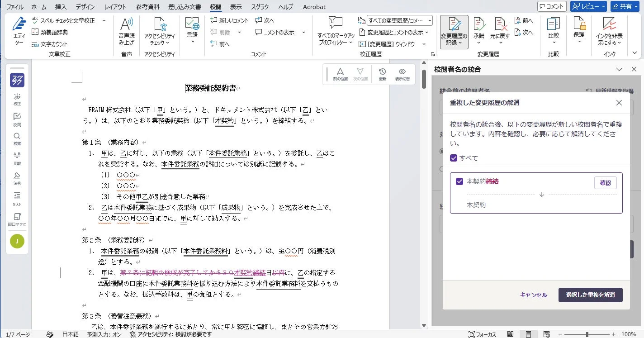Switch to the 表示 tab
This screenshot has width=644, height=338.
coord(236,7)
